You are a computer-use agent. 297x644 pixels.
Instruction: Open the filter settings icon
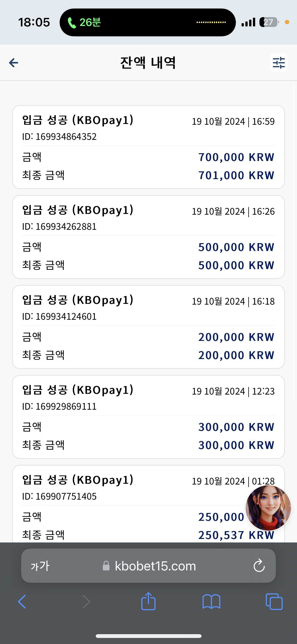pyautogui.click(x=279, y=63)
